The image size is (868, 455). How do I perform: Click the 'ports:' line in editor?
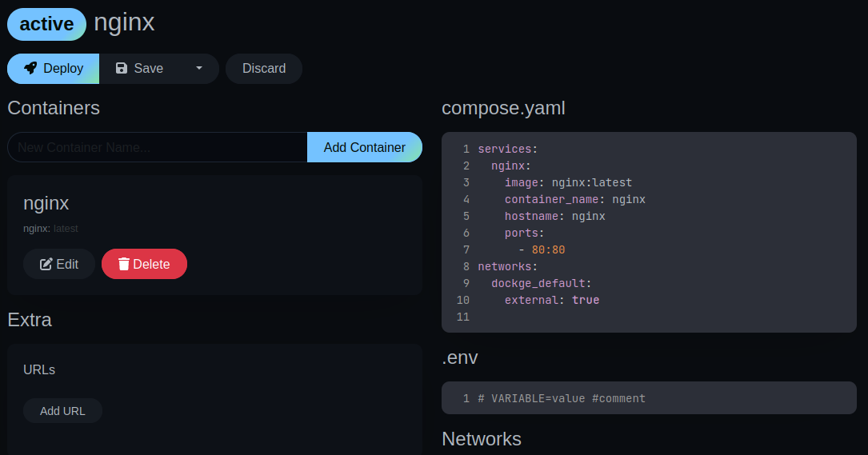[x=524, y=233]
